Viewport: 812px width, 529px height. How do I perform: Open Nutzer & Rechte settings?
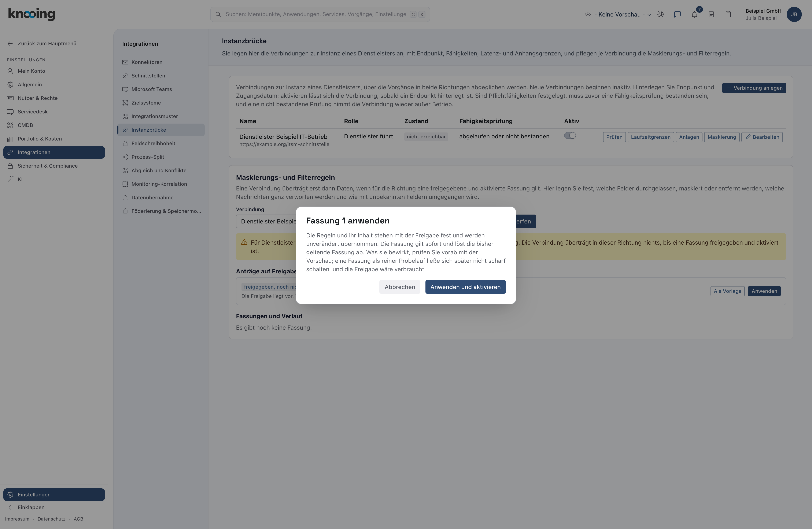[x=54, y=98]
